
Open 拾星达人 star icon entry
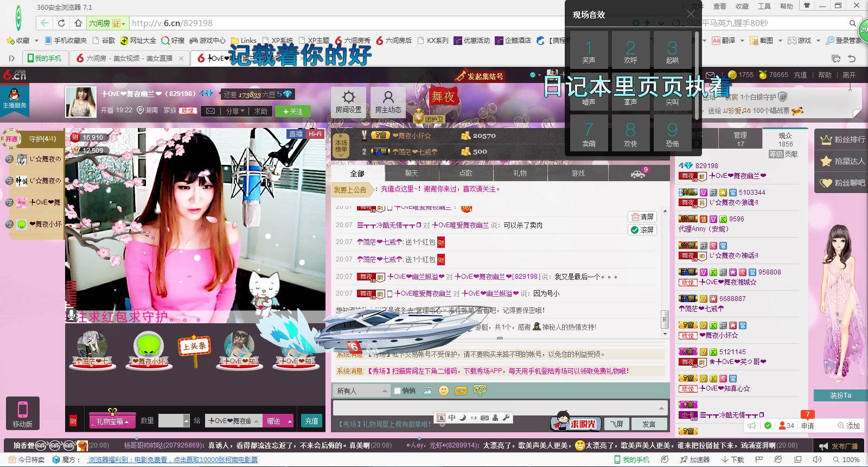pyautogui.click(x=843, y=161)
